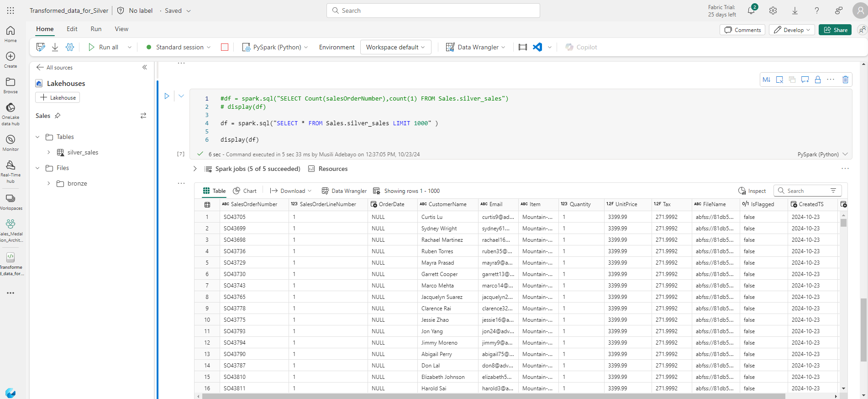Click the table output Search field
This screenshot has height=399, width=868.
pos(807,191)
